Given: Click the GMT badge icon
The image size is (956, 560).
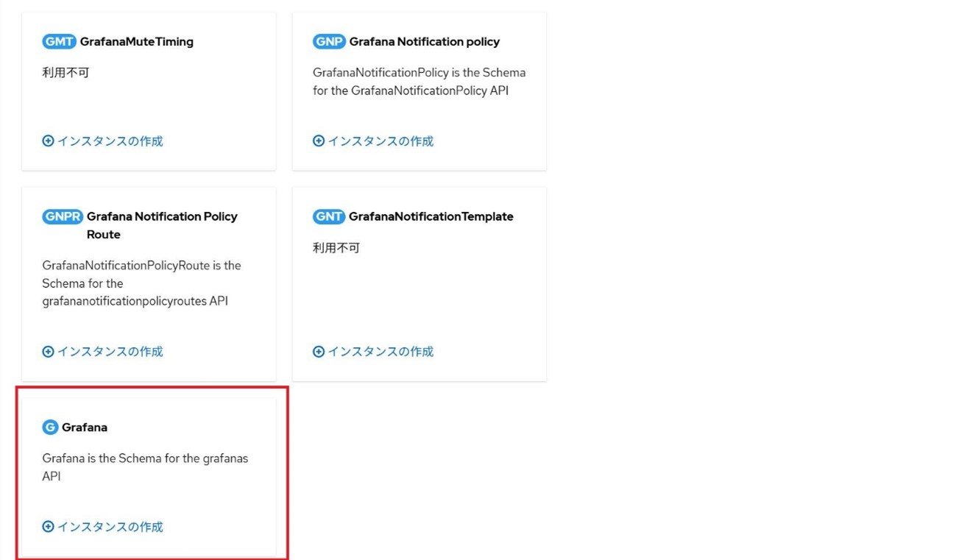Looking at the screenshot, I should [x=60, y=42].
